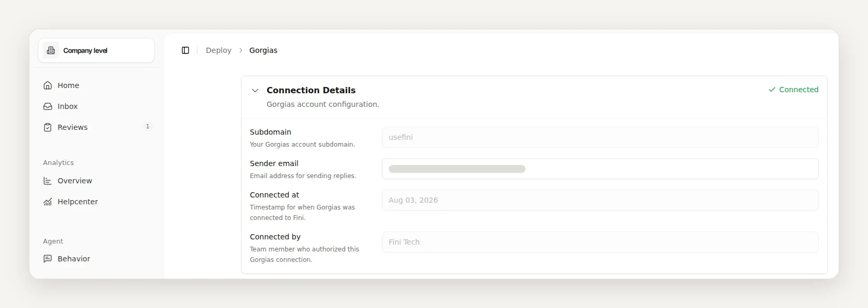Navigate to Analytics Overview
The width and height of the screenshot is (868, 308).
(x=96, y=181)
